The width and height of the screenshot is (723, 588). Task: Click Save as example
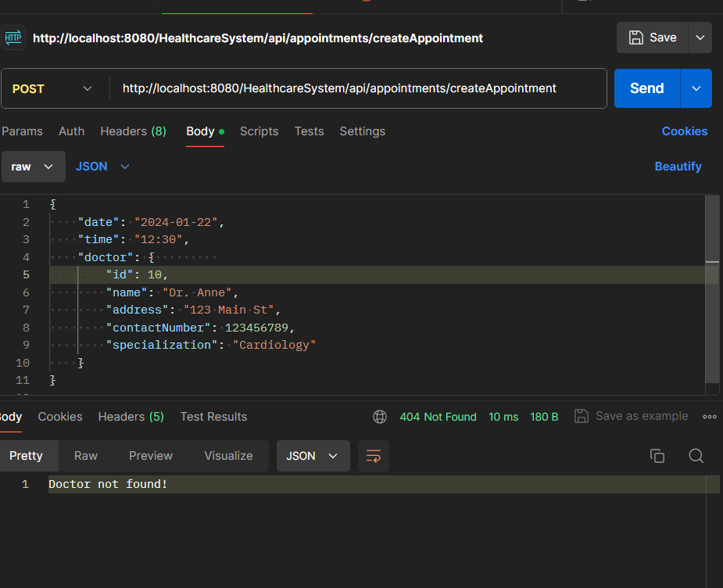[632, 416]
